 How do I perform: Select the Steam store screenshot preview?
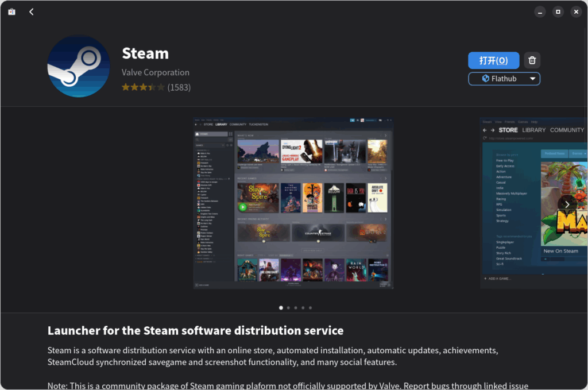click(534, 203)
